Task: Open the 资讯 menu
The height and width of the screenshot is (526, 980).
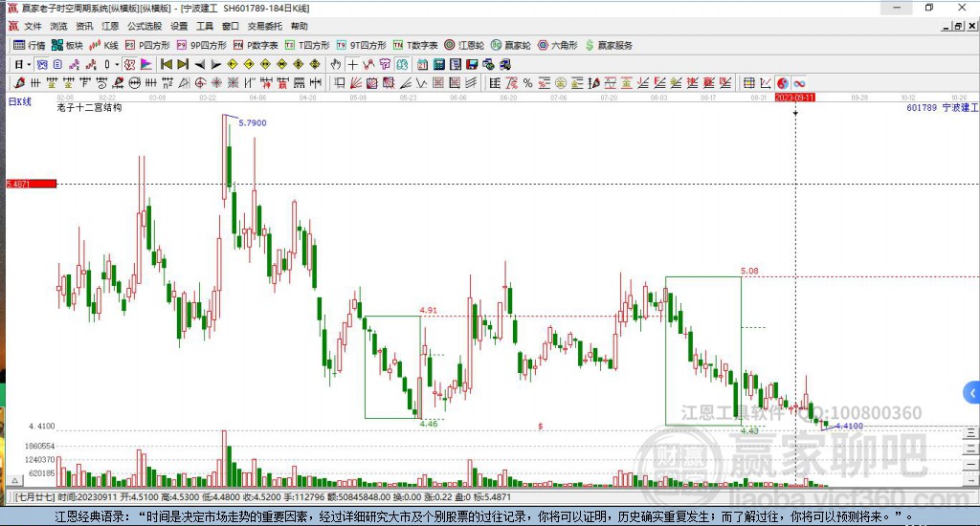Action: coord(84,26)
